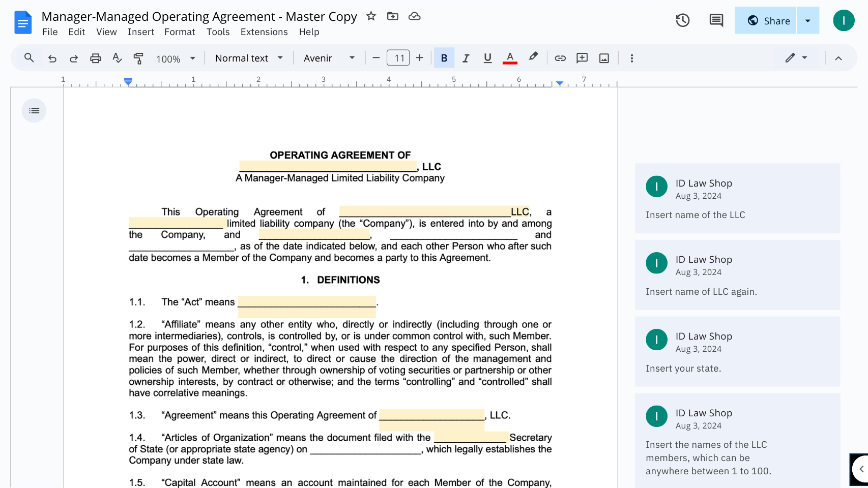Open the comment 'Insert your state.'

737,352
